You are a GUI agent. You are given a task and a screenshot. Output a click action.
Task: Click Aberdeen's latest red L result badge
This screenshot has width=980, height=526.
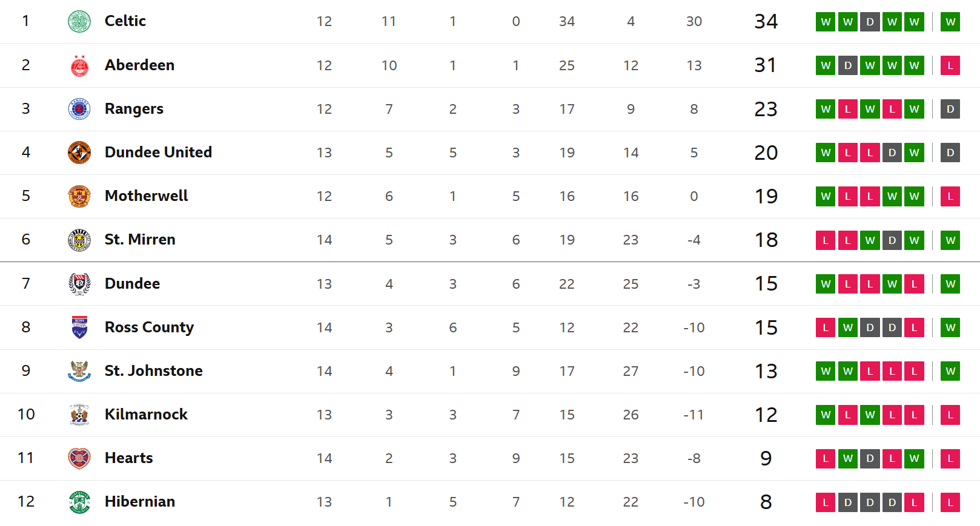[950, 65]
